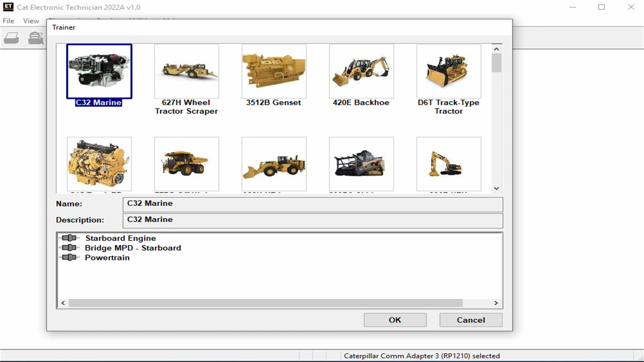
Task: Click Caterpillar Comm Adapter 3 status text
Action: pyautogui.click(x=422, y=356)
